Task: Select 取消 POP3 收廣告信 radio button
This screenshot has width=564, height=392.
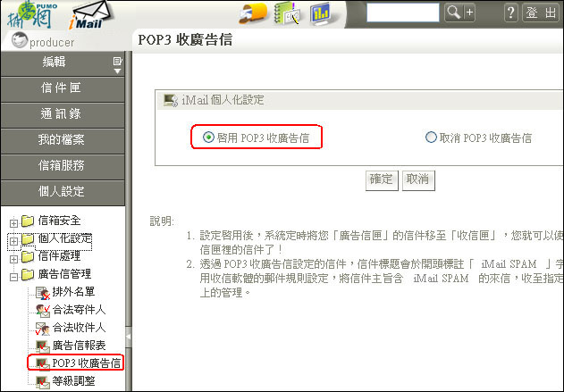Action: [x=431, y=137]
